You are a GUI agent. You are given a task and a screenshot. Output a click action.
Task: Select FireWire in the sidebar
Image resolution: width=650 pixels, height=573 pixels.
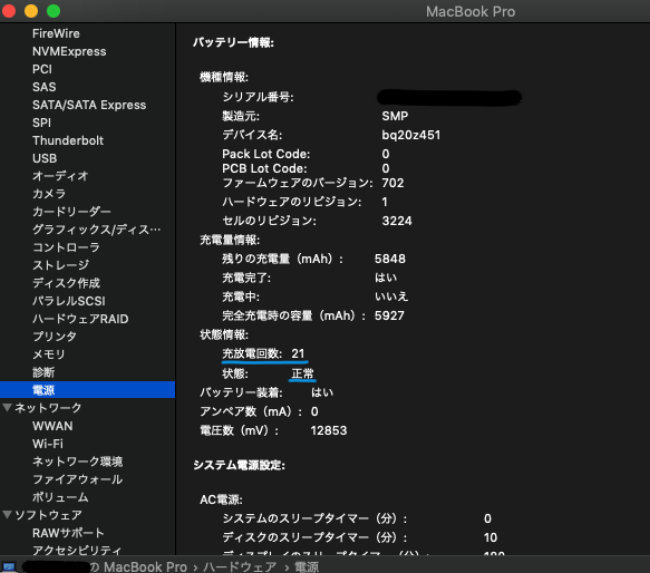tap(56, 34)
